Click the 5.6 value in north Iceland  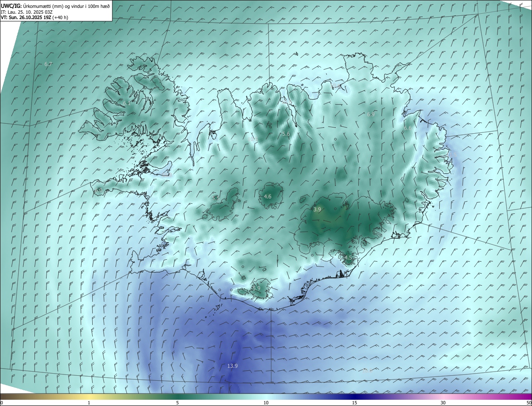tap(286, 134)
